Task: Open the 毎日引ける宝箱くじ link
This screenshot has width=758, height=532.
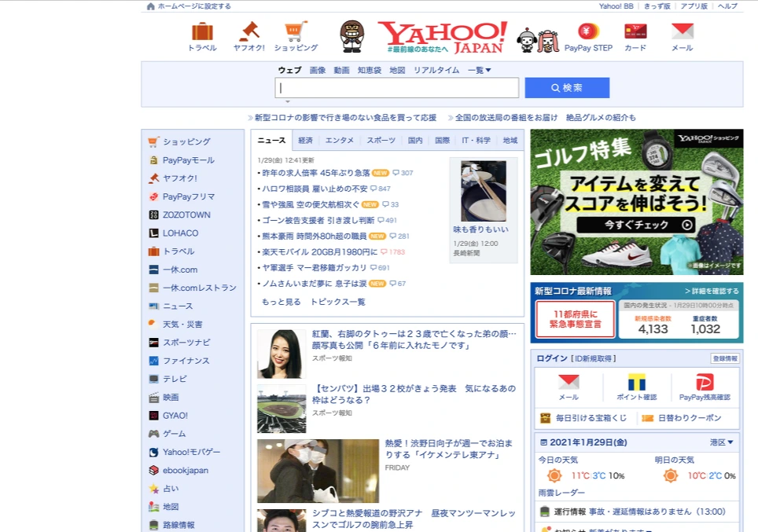Action: point(591,418)
